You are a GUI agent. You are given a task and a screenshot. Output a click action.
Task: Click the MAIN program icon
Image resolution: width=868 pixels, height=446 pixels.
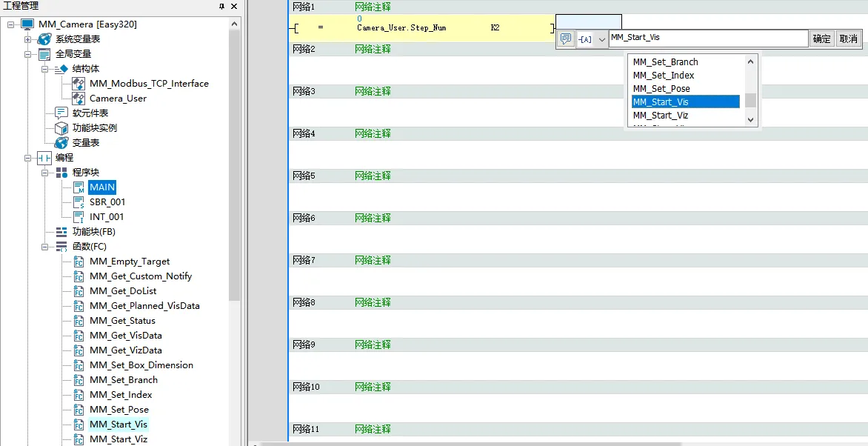(79, 187)
